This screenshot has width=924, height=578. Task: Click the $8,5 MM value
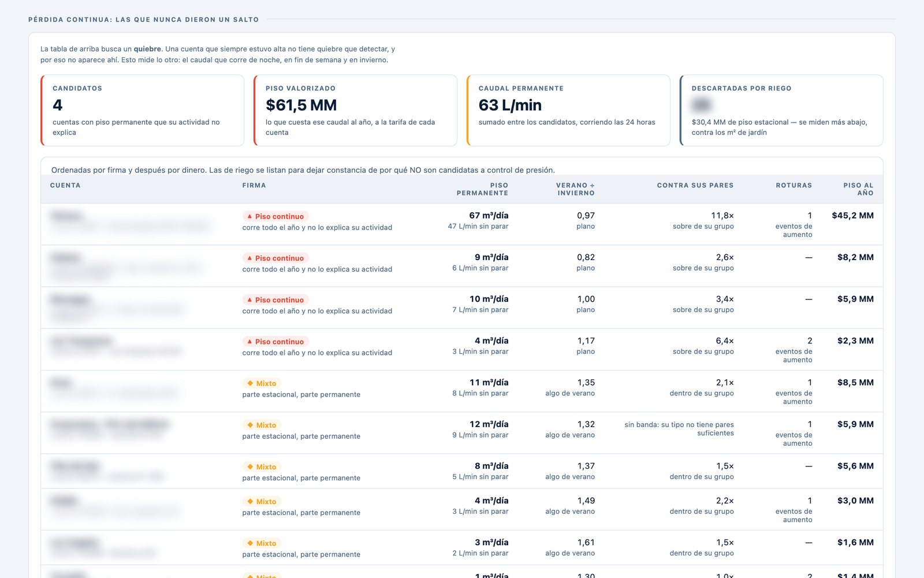pos(855,383)
